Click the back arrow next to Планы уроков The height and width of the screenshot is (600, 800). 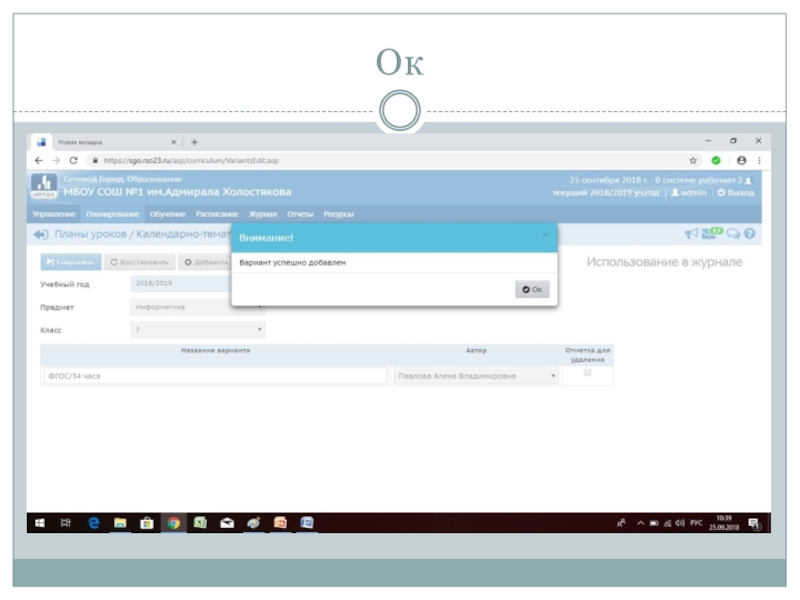[x=41, y=234]
